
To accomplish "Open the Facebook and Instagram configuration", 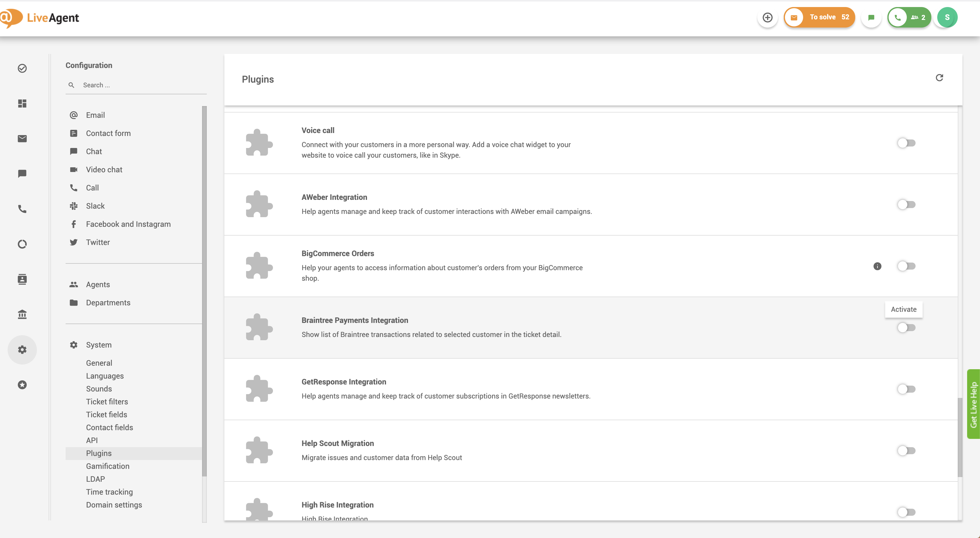I will coord(128,224).
